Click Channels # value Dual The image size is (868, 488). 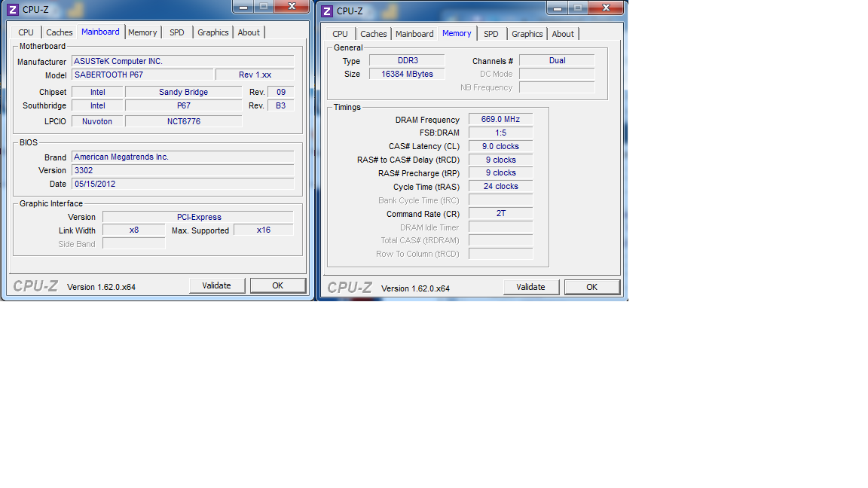557,61
